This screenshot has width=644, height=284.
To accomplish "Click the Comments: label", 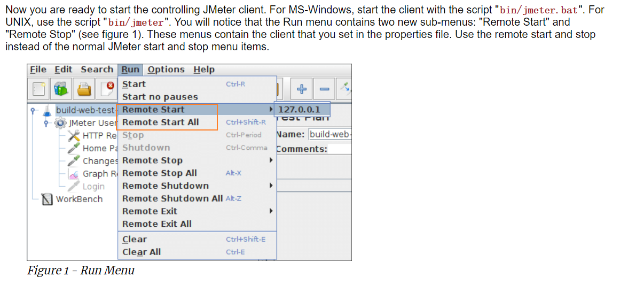I will pos(302,149).
